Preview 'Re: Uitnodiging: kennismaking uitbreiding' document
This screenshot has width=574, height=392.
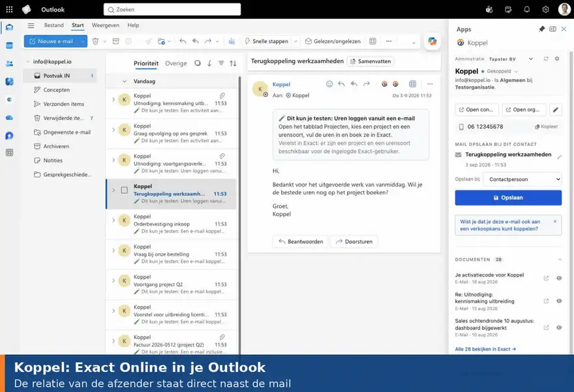click(559, 301)
